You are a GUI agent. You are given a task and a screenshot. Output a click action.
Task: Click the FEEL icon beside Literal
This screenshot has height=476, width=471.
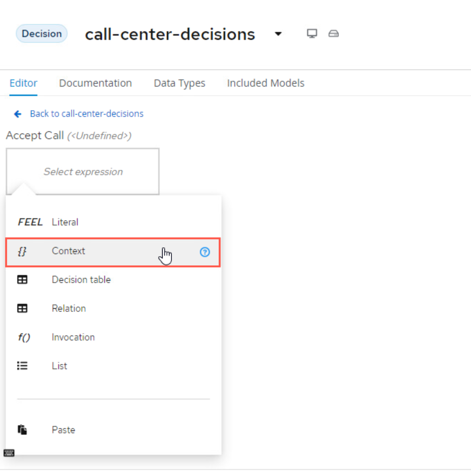[30, 222]
